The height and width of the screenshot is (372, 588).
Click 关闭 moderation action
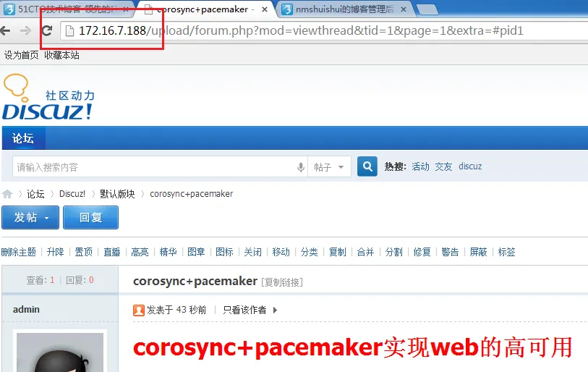click(x=252, y=252)
